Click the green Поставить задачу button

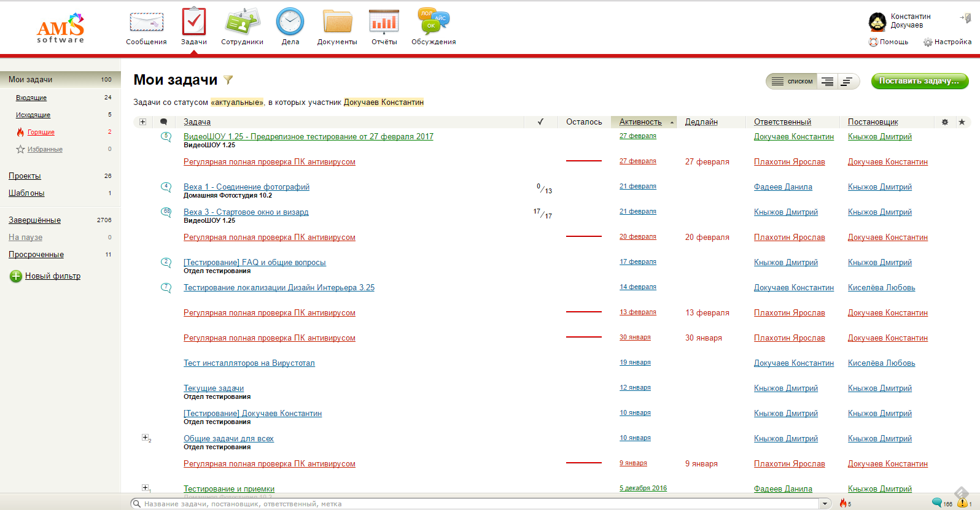coord(920,81)
